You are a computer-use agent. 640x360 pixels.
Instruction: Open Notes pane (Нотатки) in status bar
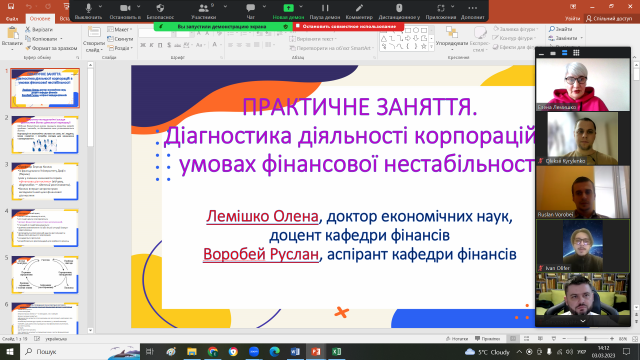click(457, 339)
